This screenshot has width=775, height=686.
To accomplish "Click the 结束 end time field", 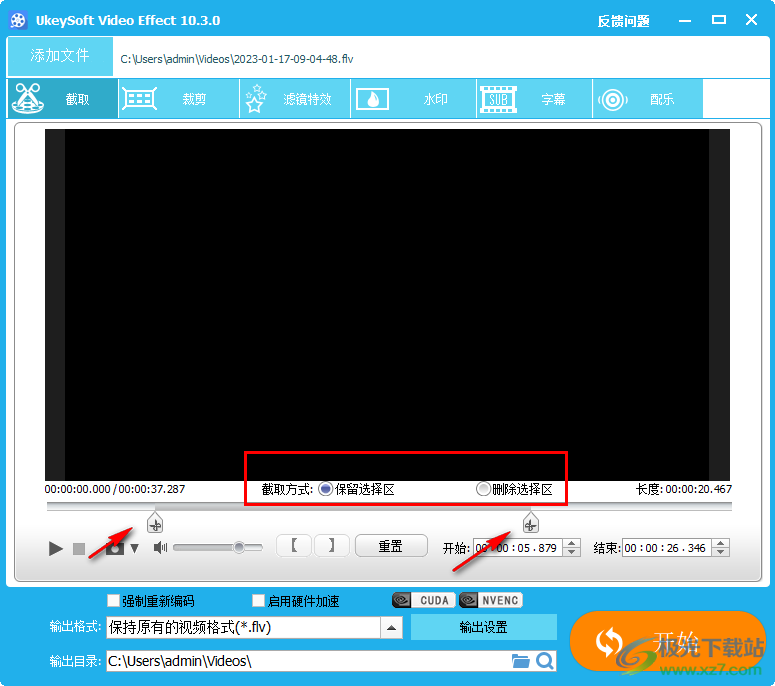I will coord(666,548).
